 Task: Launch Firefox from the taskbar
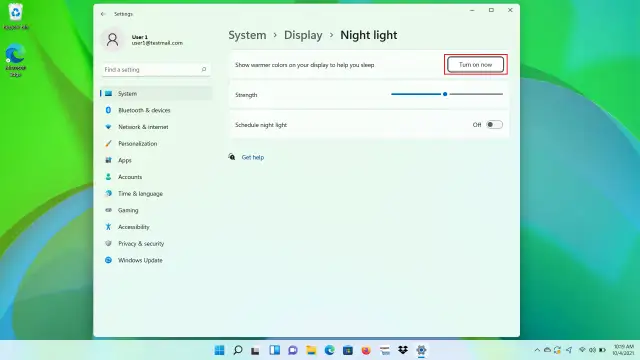[x=366, y=350]
